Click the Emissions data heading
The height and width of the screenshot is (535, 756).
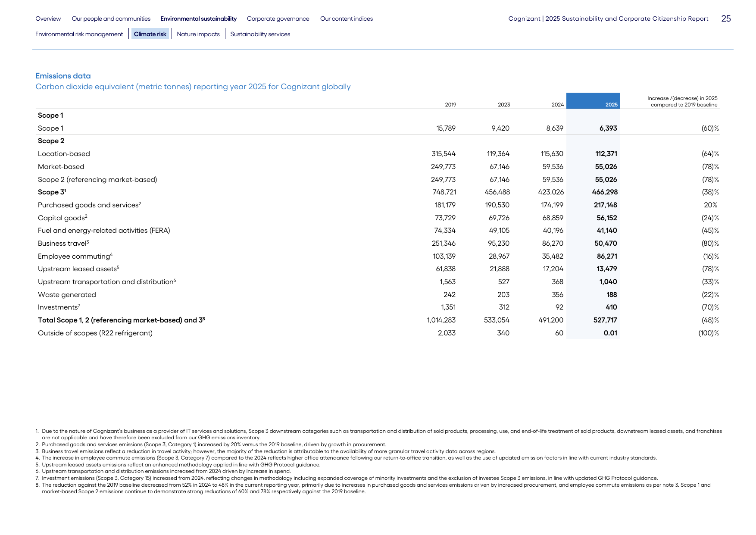click(x=63, y=76)
